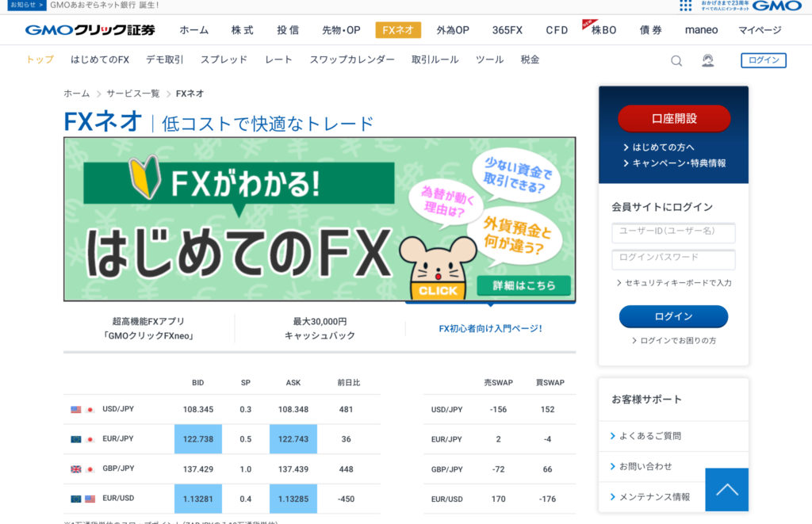
Task: Click the GBP/JPY 買SWAP value 66
Action: (547, 469)
